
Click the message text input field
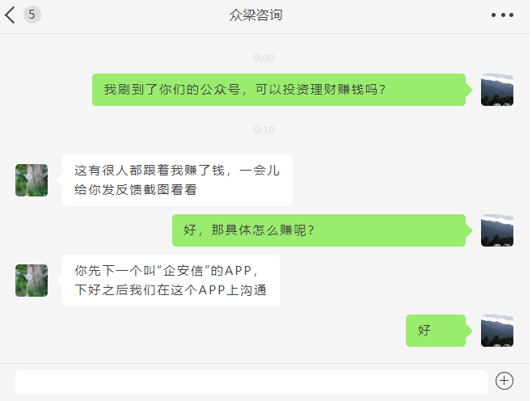tap(251, 382)
